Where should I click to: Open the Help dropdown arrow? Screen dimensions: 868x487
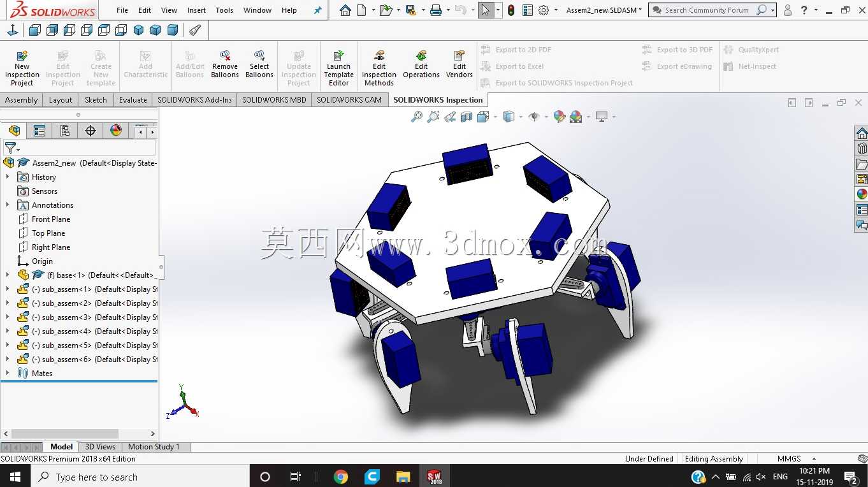816,10
